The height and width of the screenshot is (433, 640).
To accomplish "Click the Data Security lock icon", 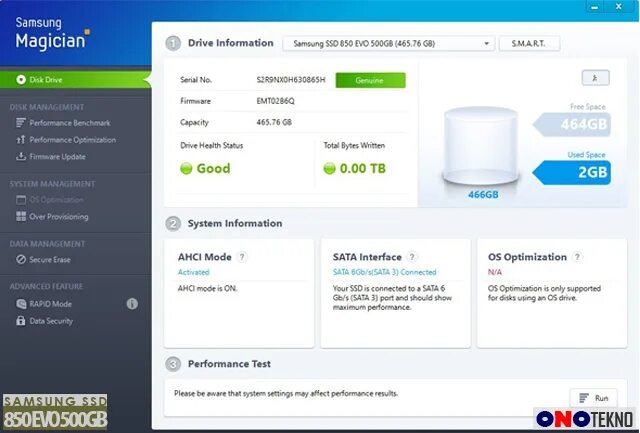I will 20,321.
